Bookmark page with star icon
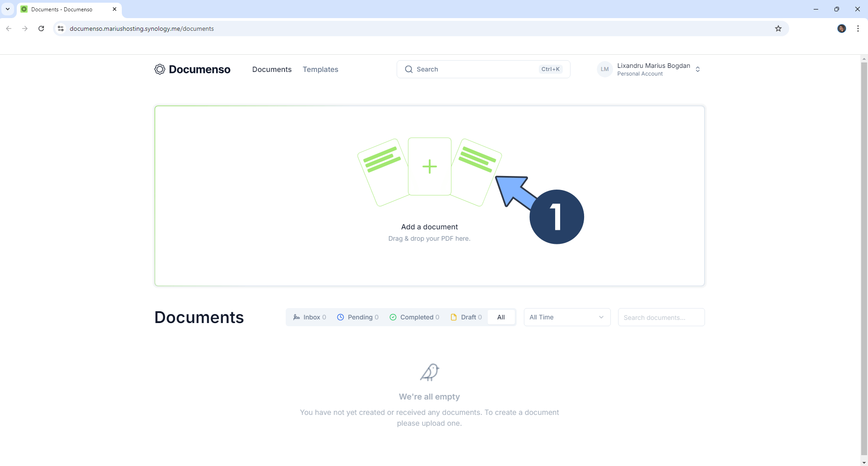 click(x=778, y=29)
